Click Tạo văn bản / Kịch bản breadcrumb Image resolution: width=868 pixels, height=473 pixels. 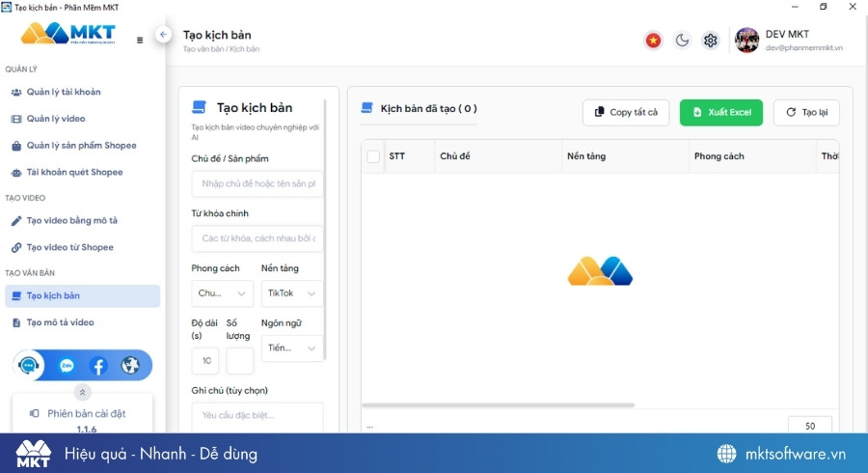[222, 49]
